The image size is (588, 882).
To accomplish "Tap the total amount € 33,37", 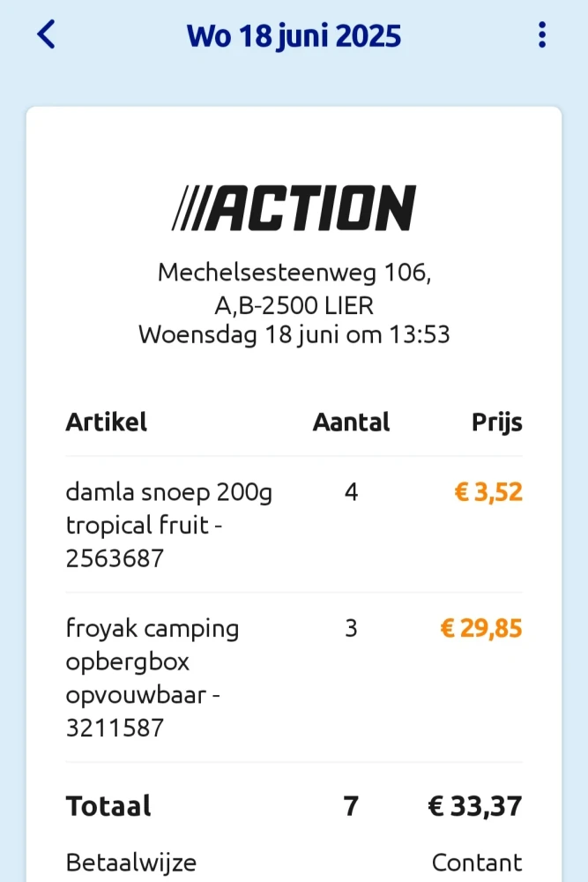I will tap(475, 806).
